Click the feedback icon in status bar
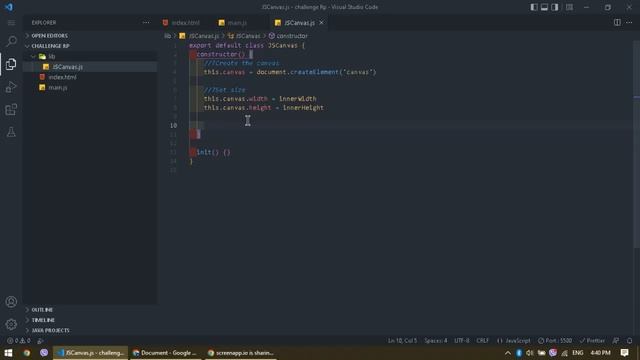Screen dimensions: 640x360 [616, 340]
